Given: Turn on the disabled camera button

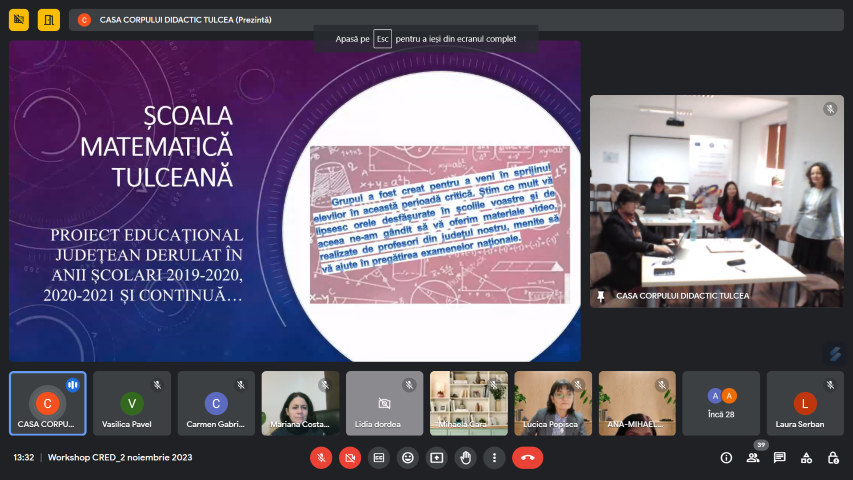Looking at the screenshot, I should tap(349, 457).
